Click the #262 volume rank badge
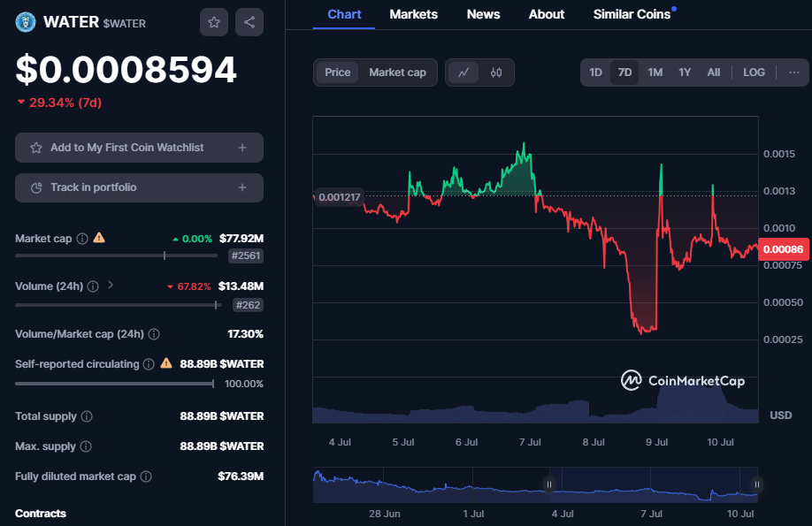The height and width of the screenshot is (526, 812). point(248,305)
